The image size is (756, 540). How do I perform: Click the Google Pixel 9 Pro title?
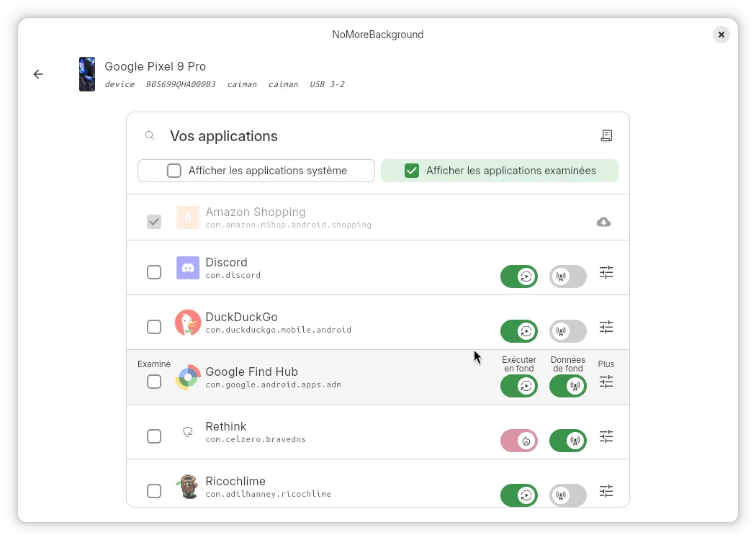[x=156, y=66]
